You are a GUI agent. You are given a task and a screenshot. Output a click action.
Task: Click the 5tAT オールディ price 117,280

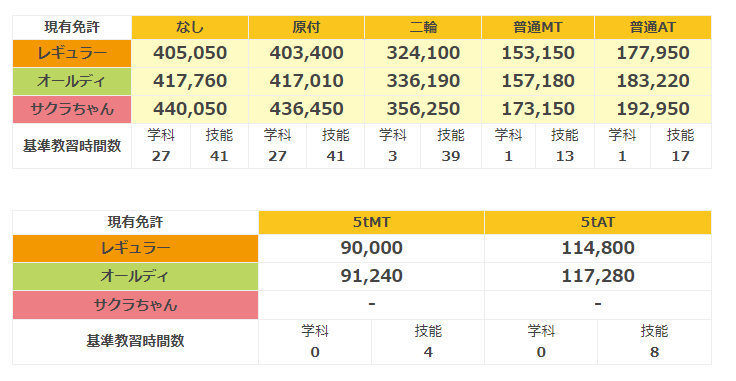click(598, 276)
